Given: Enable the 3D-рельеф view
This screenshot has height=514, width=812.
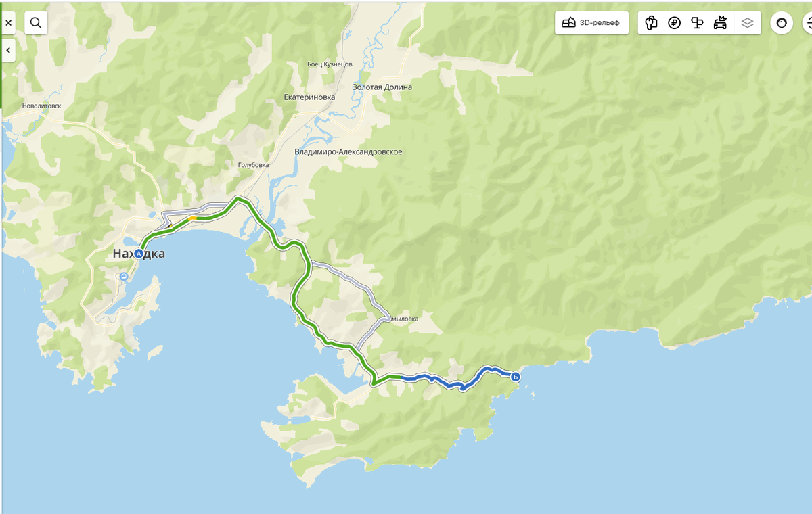Looking at the screenshot, I should click(x=591, y=23).
